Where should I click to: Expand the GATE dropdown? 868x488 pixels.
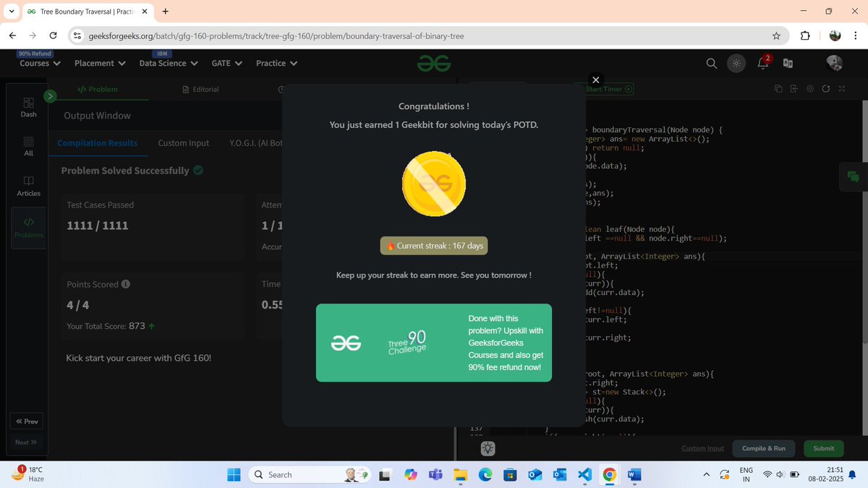[x=226, y=63]
